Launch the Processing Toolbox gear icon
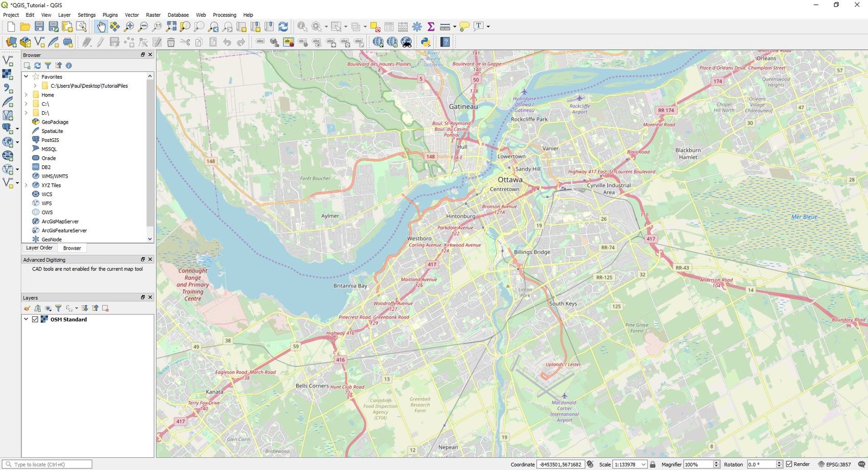The width and height of the screenshot is (868, 470). coord(417,26)
